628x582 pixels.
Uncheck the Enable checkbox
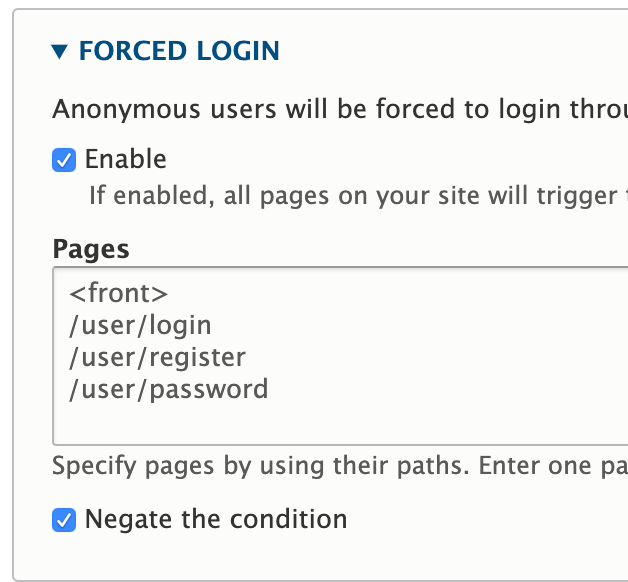click(64, 160)
